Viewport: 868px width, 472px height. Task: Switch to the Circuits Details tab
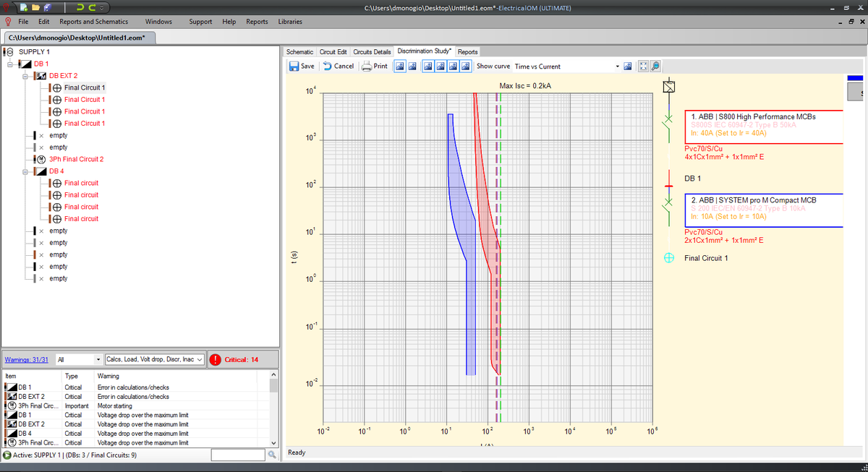pos(373,52)
